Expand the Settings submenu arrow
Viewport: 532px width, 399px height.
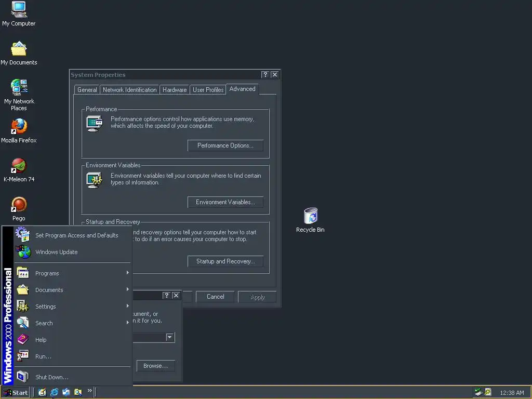pyautogui.click(x=128, y=305)
